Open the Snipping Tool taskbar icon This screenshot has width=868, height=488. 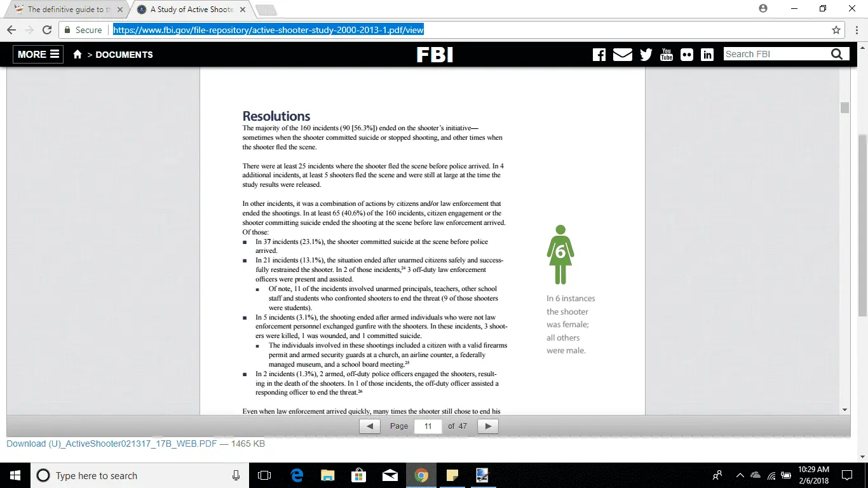pyautogui.click(x=482, y=475)
